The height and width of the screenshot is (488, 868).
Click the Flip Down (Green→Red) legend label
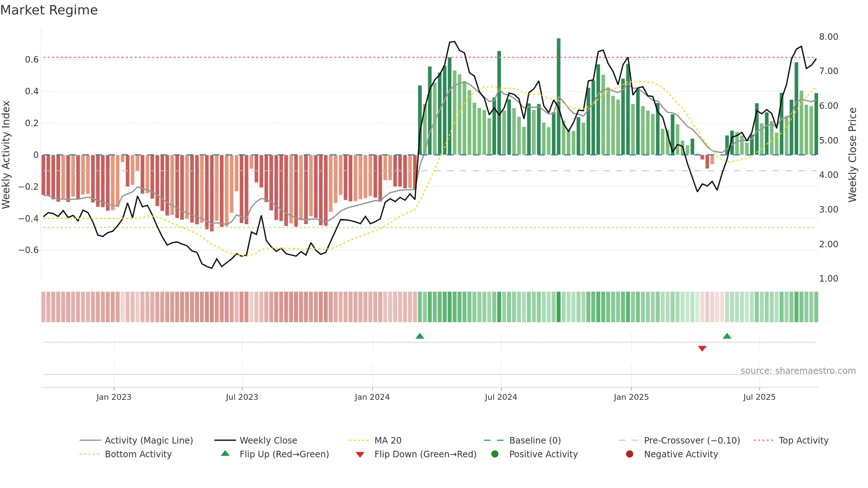click(x=425, y=454)
